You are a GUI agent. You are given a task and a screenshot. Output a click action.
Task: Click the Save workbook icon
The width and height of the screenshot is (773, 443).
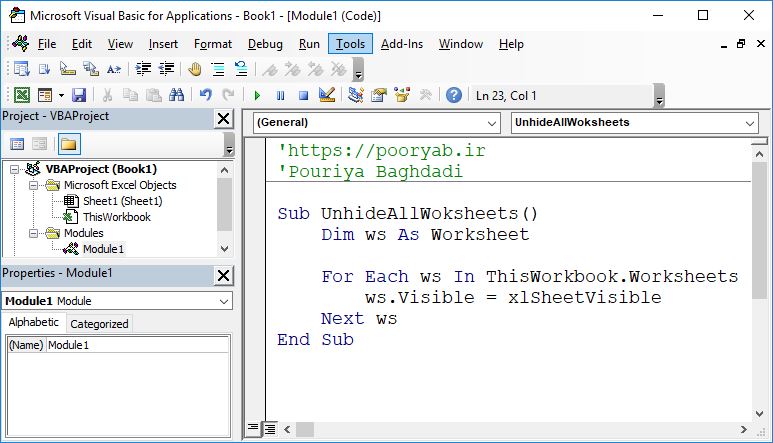pos(79,96)
